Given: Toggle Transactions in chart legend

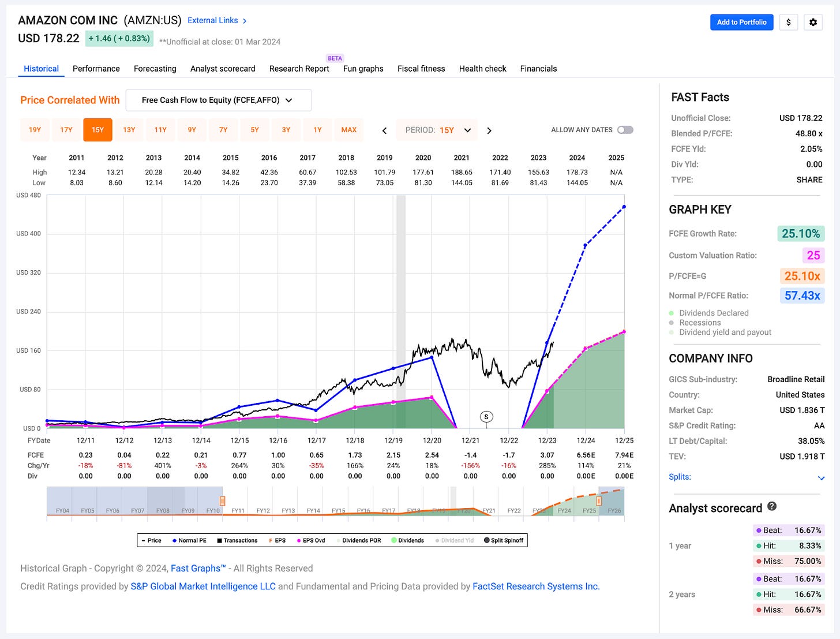Looking at the screenshot, I should 237,540.
